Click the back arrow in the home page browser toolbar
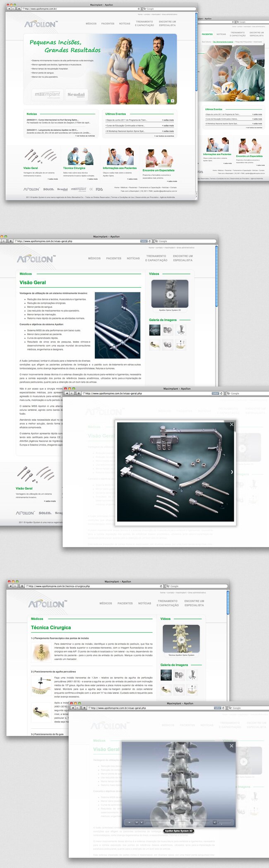The image size is (269, 868). (9, 9)
